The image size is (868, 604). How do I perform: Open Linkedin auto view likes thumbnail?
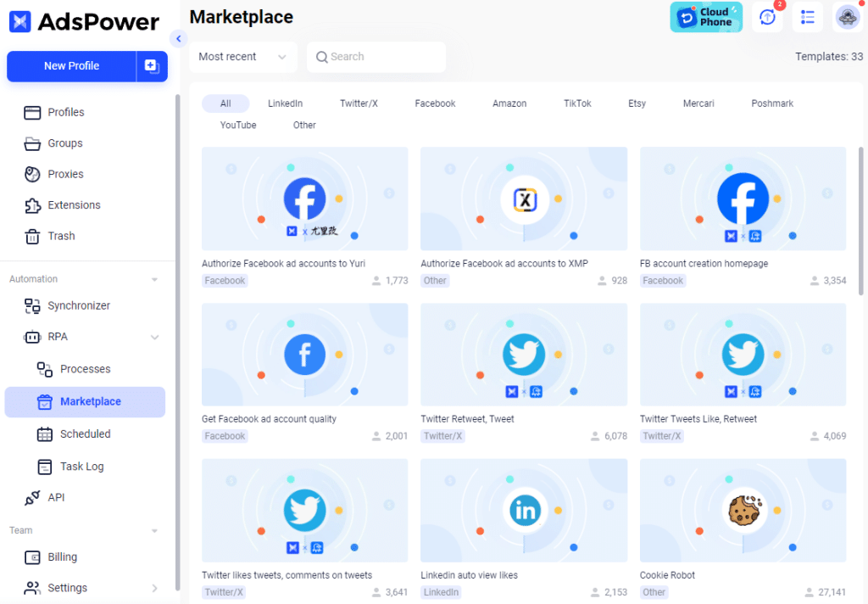[x=524, y=511]
